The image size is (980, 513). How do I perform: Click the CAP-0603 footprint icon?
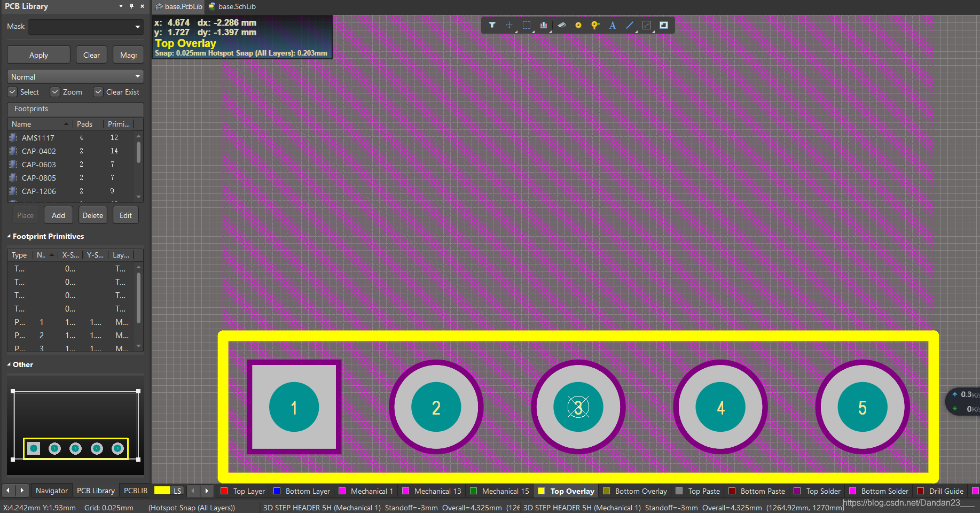13,164
